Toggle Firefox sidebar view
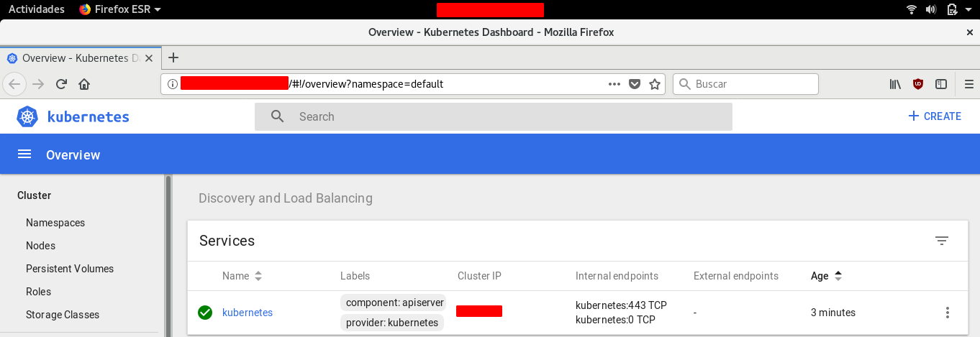 [940, 84]
